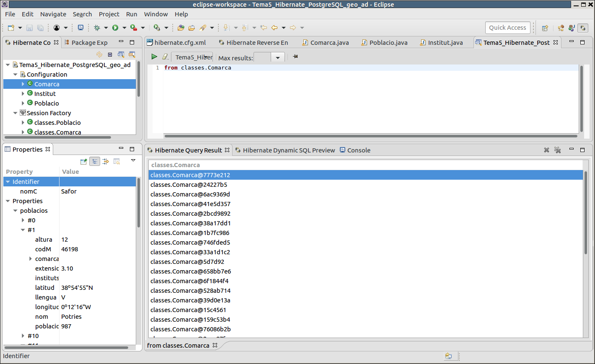Toggle Show Categories in Properties view
Screen dimensions: 595x364
coord(95,161)
